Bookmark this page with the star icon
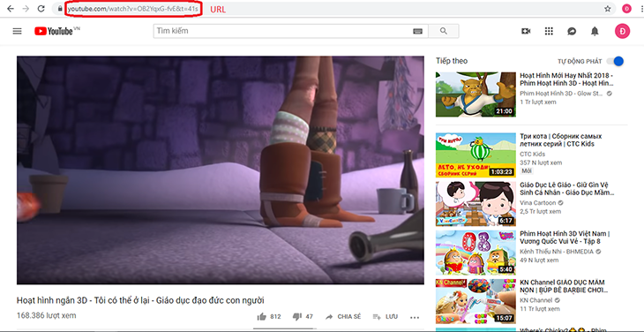 click(x=608, y=9)
